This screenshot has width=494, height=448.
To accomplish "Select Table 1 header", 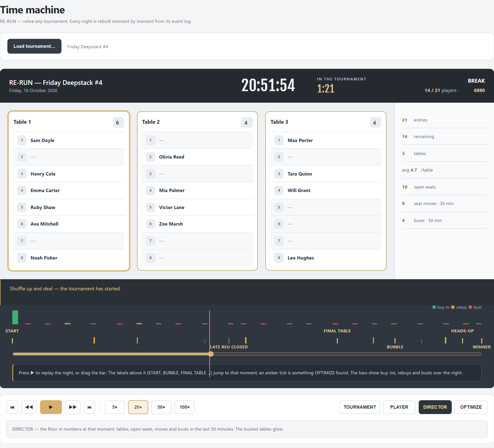I will coord(22,122).
